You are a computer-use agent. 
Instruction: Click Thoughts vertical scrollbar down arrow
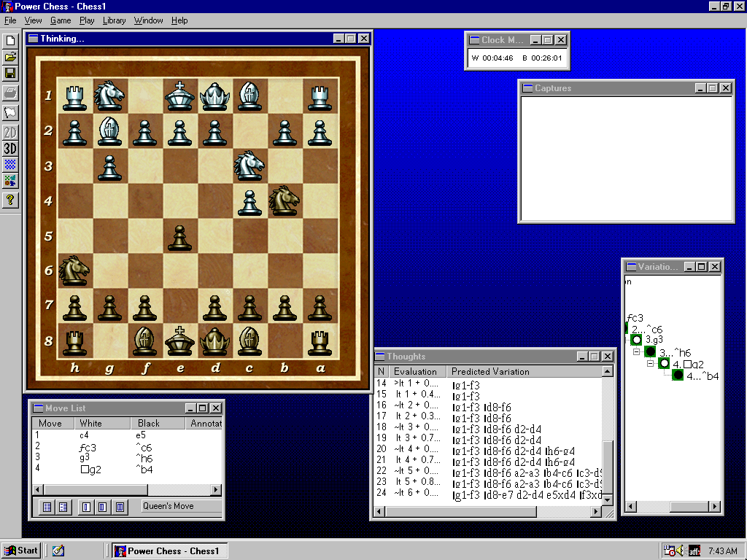(608, 500)
